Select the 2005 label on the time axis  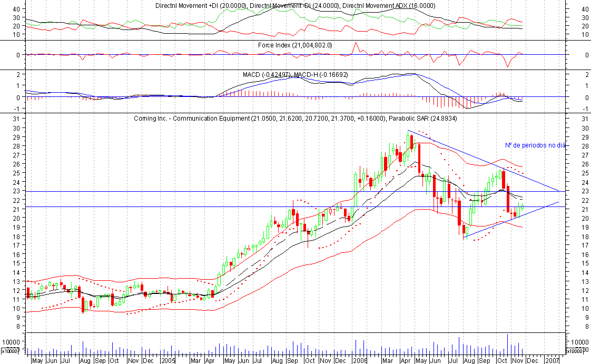tap(168, 361)
